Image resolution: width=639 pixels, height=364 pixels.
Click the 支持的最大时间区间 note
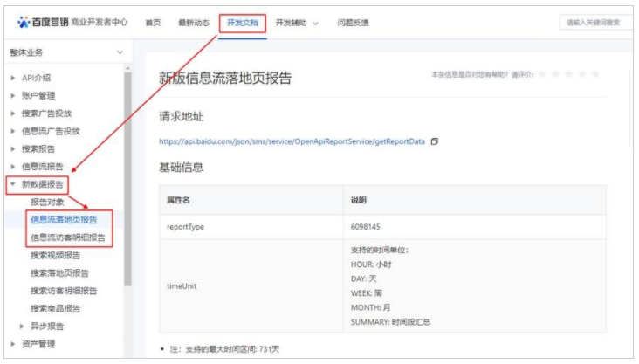[x=224, y=349]
